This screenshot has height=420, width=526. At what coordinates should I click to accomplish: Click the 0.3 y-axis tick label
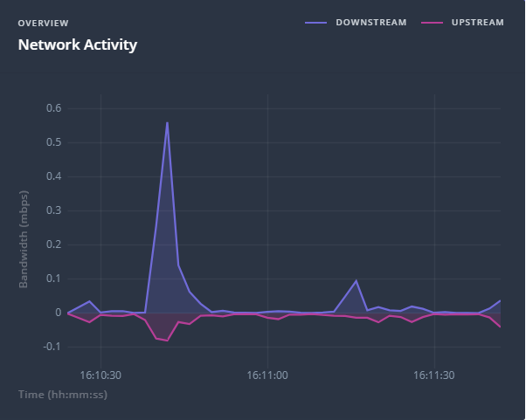click(x=53, y=210)
